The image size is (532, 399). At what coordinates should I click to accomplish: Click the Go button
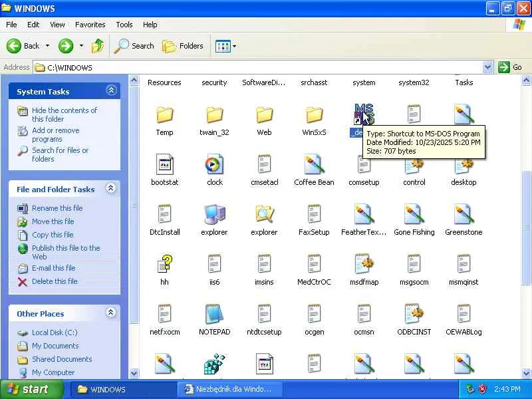pos(510,67)
